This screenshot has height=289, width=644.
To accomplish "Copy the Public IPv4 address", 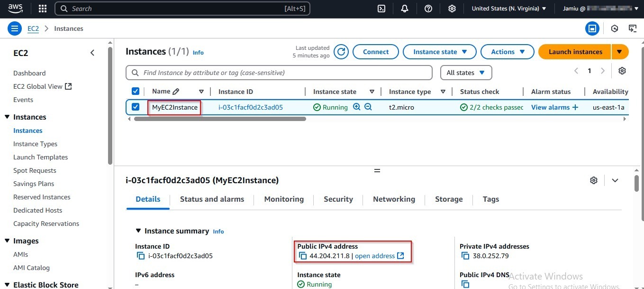I will [303, 256].
